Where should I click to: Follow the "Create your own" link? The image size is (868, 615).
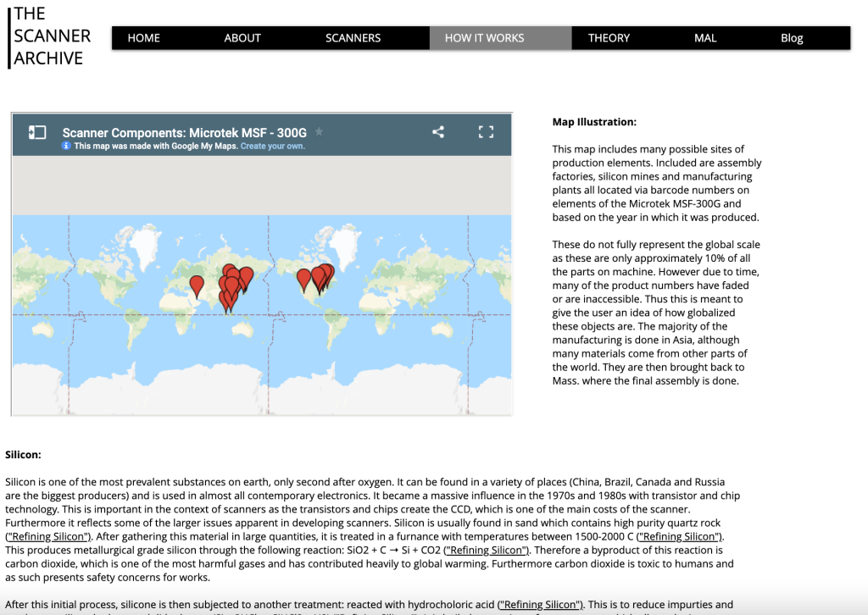(x=272, y=146)
